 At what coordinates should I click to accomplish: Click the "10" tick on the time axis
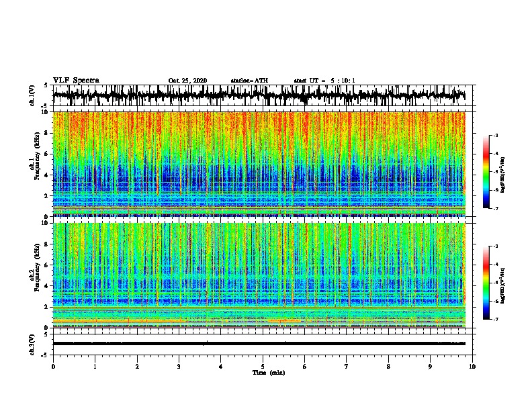tap(472, 367)
